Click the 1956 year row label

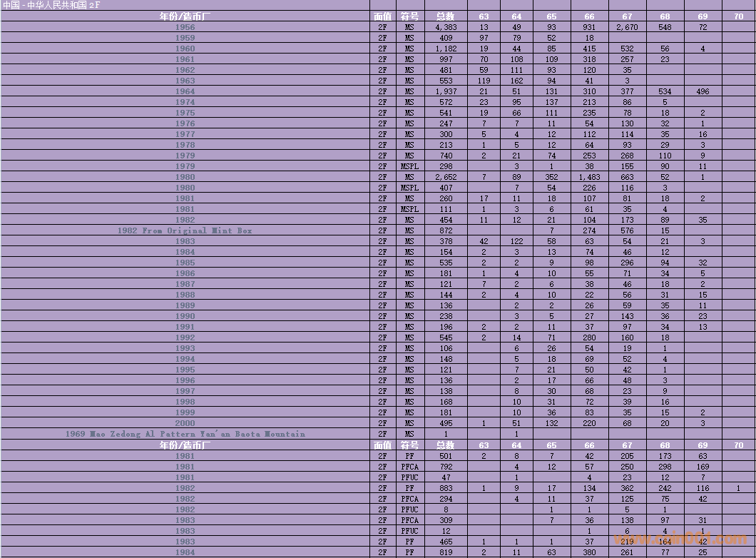click(185, 27)
